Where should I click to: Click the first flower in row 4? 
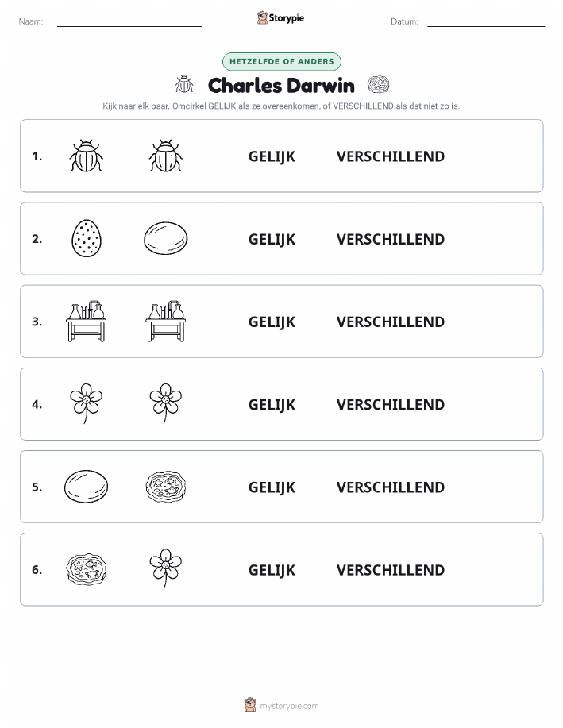click(87, 403)
